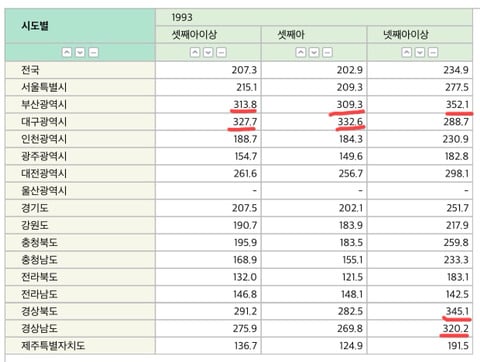Select the 제주특별자치도 row label
480x362 pixels.
click(53, 346)
